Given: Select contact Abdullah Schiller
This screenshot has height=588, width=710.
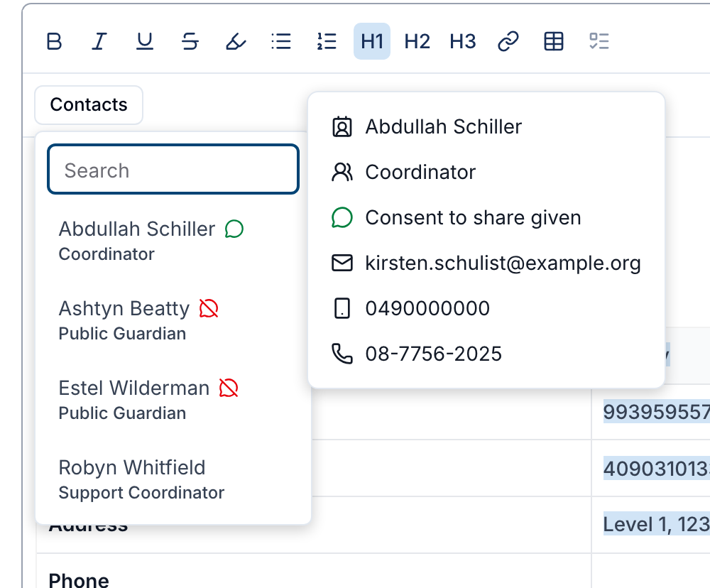Looking at the screenshot, I should click(x=173, y=241).
